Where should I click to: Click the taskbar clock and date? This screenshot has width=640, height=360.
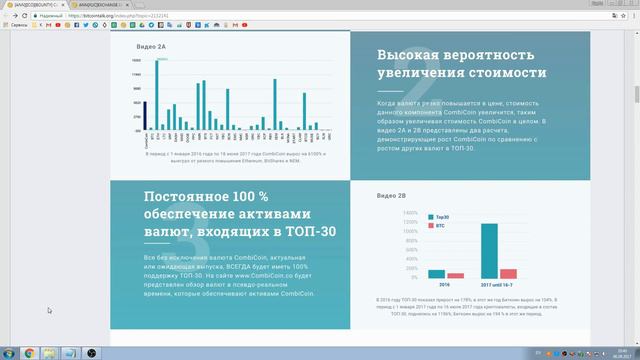(x=622, y=353)
